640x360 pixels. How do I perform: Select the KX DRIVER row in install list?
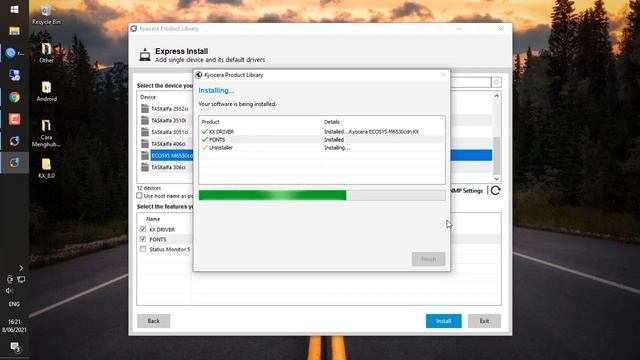pos(322,132)
